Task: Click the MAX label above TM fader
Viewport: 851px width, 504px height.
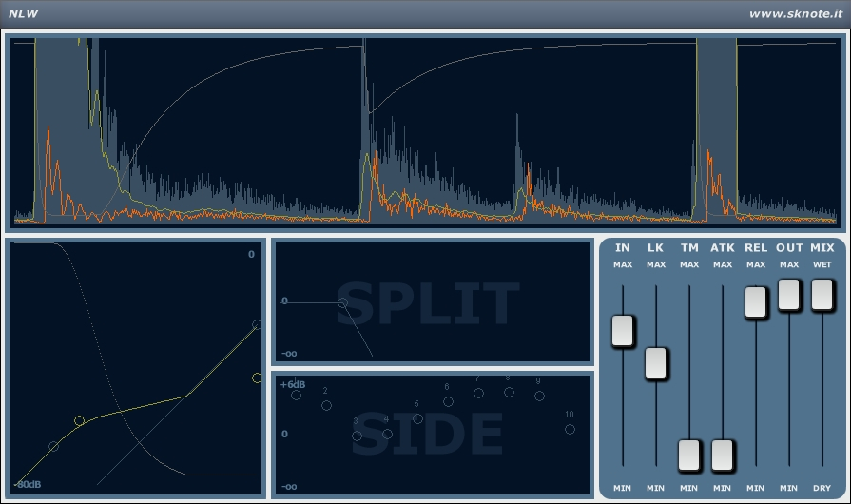Action: (689, 264)
